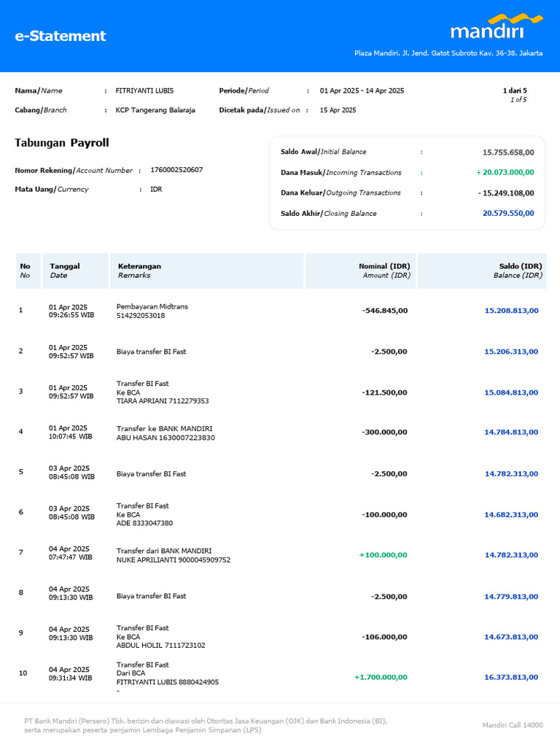Click the issued date 15 Apr 2025
Screen dimensions: 560x747
(338, 110)
